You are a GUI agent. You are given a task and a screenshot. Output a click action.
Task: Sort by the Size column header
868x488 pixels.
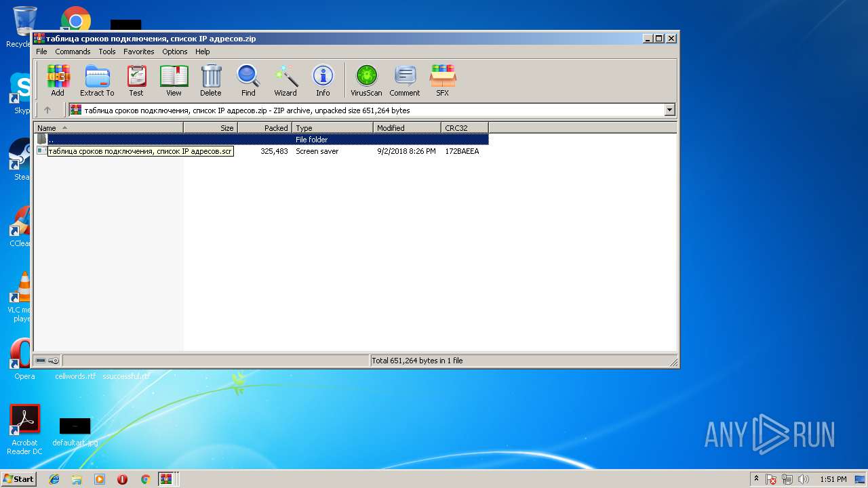pyautogui.click(x=210, y=127)
